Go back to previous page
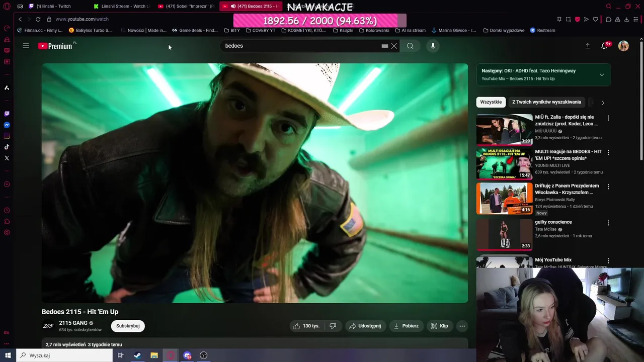Screen dimensions: 644x362 pos(20,19)
